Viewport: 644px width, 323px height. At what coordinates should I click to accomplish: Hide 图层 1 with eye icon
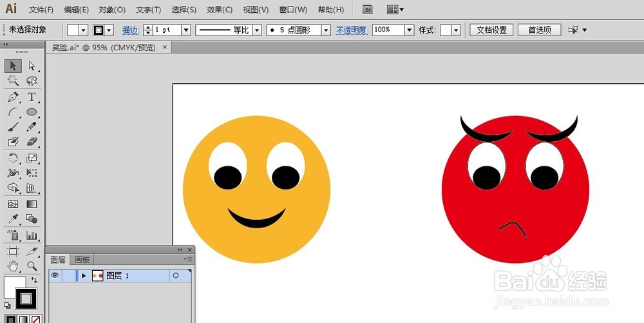tap(55, 275)
